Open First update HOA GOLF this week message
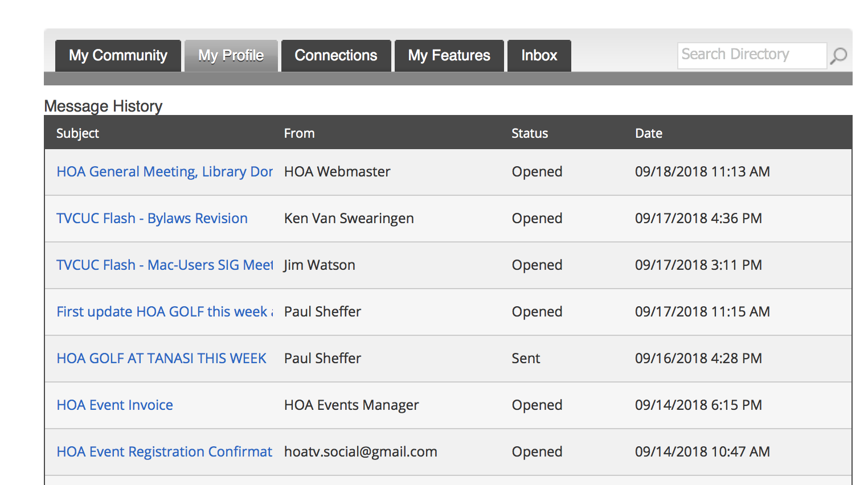 click(x=165, y=312)
